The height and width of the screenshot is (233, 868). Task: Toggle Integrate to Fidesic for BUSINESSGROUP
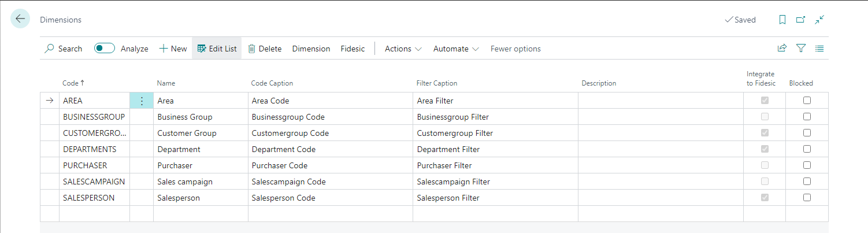click(765, 117)
